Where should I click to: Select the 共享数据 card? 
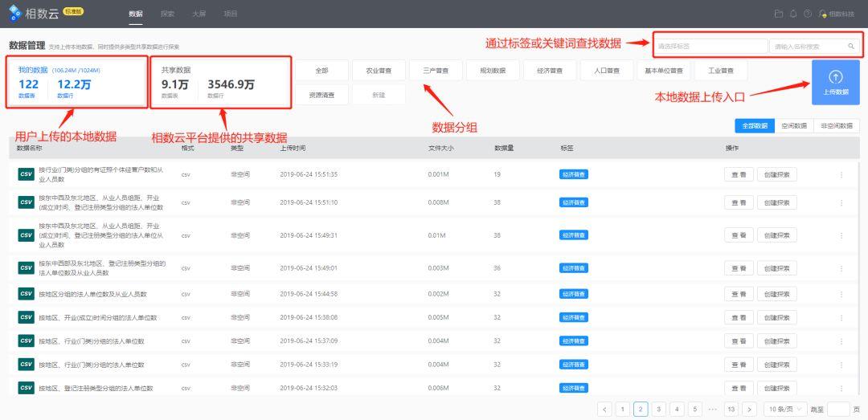pyautogui.click(x=219, y=82)
